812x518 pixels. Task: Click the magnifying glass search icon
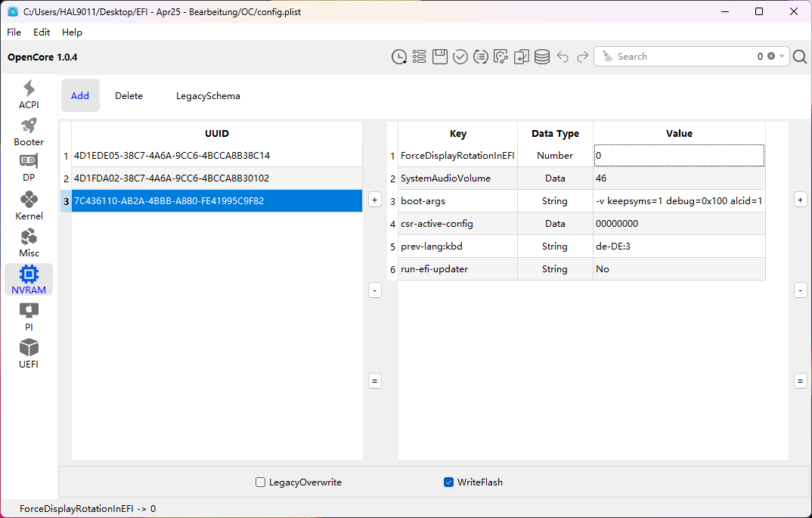click(800, 57)
